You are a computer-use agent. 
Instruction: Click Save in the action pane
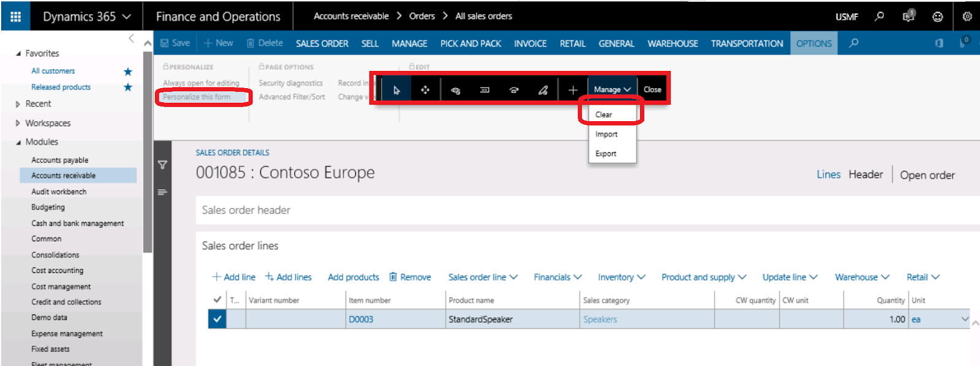pyautogui.click(x=175, y=43)
